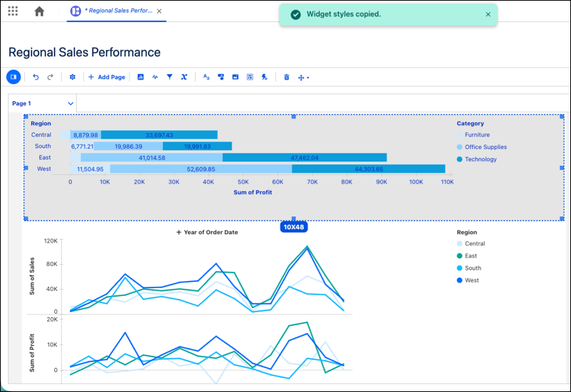Toggle the blue side panel button

[x=14, y=77]
